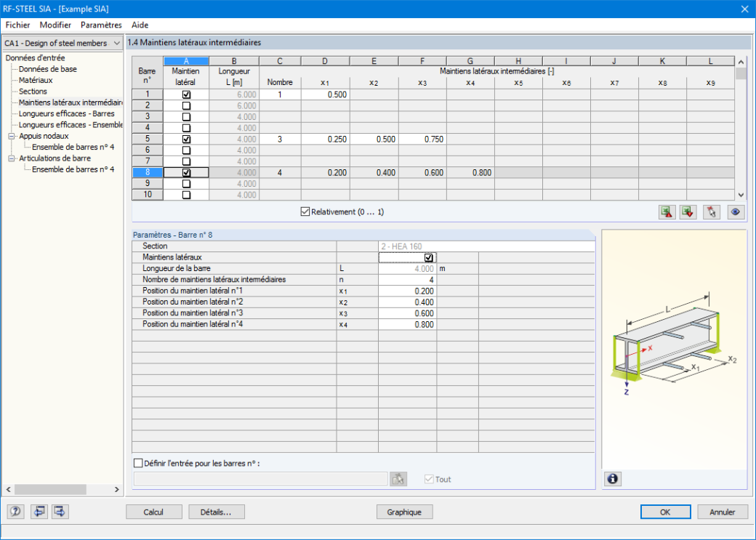Open the Modifier menu
Screen dimensions: 756x540
tap(55, 25)
